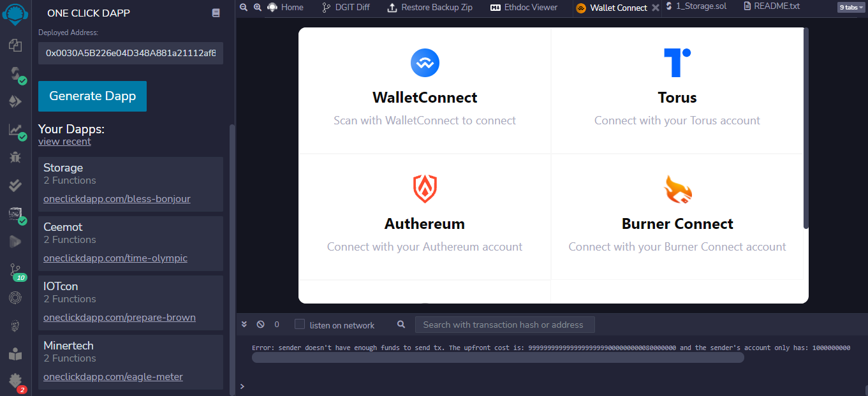Screen dimensions: 868x396
Task: Open oneclickdapp.com/prepare-brown link
Action: [119, 318]
